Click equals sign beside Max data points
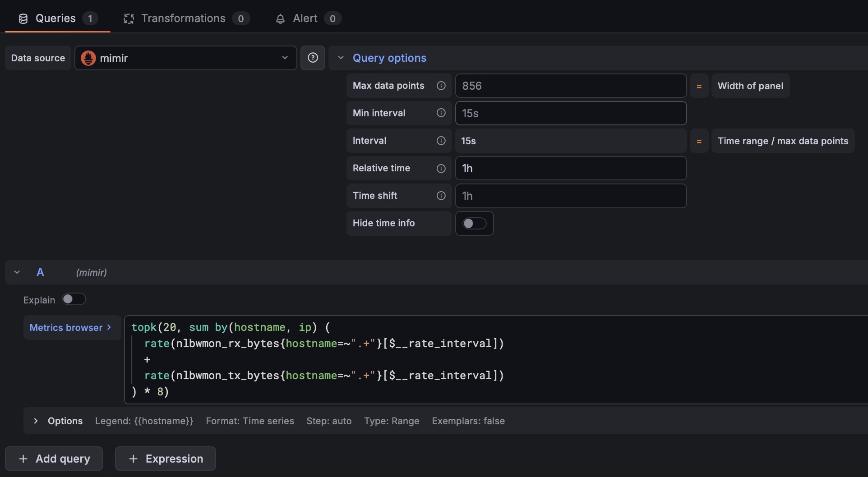The width and height of the screenshot is (868, 477). pos(699,86)
